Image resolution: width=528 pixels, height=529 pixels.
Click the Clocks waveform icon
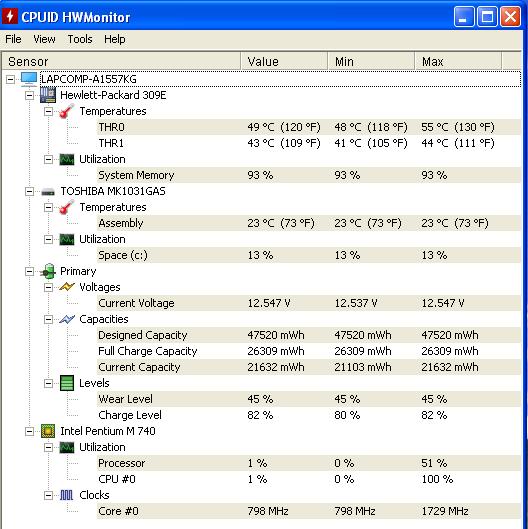(x=66, y=495)
